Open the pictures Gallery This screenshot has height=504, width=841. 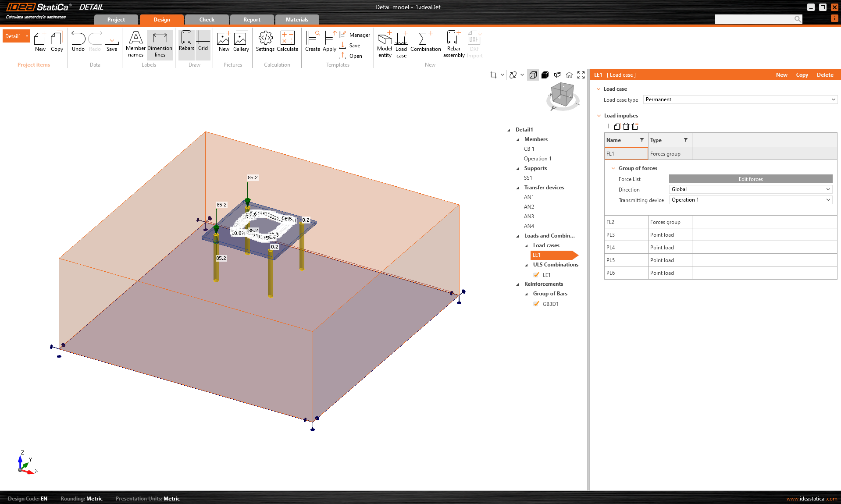click(241, 41)
